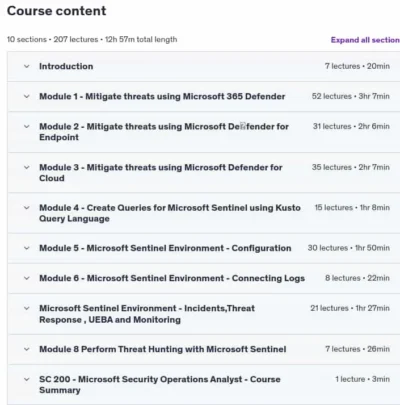Viewport: 400px width, 405px height.
Task: Expand Module 1 Microsoft 365 Defender chevron
Action: point(27,96)
